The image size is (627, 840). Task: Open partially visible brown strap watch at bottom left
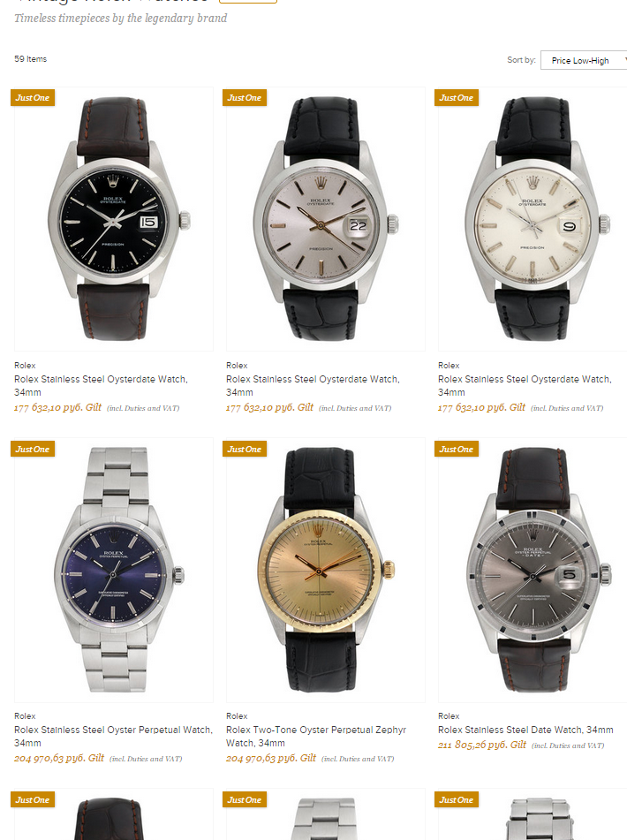click(x=114, y=815)
